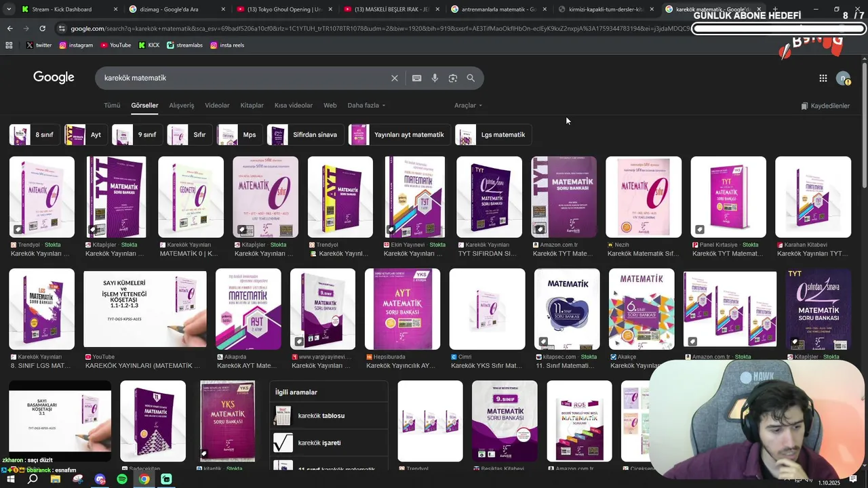868x488 pixels.
Task: Click the Google logo
Action: coord(54,77)
